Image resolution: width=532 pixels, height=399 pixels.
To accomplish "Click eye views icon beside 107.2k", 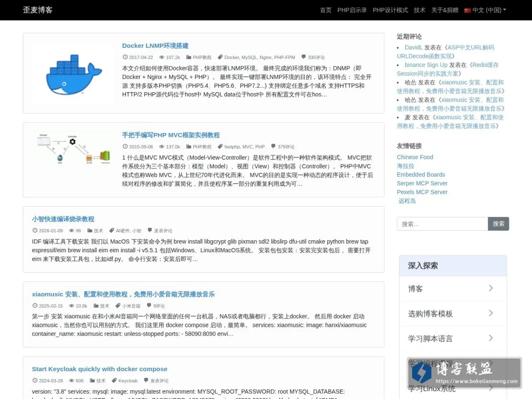I will (162, 57).
